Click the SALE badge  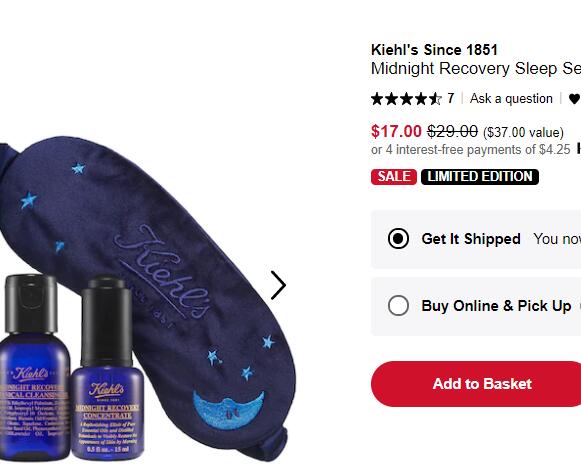coord(394,176)
